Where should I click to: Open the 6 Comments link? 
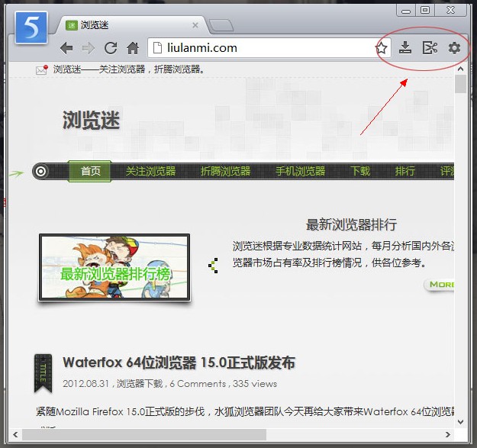198,384
